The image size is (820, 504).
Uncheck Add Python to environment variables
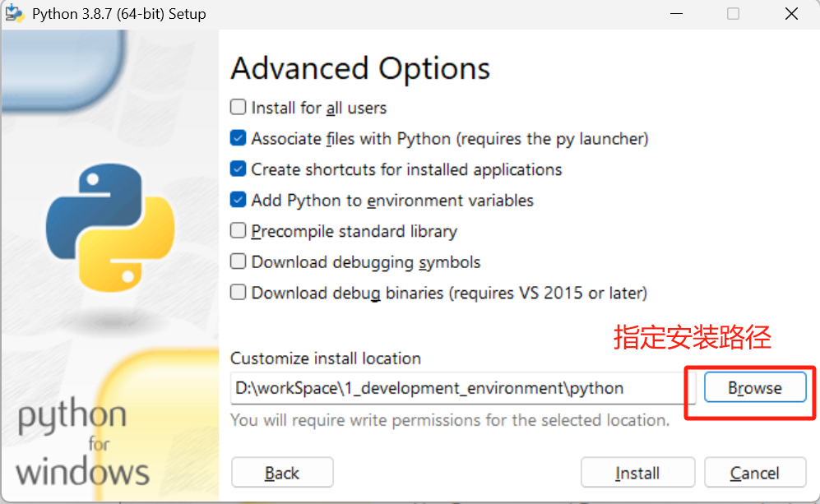coord(238,201)
